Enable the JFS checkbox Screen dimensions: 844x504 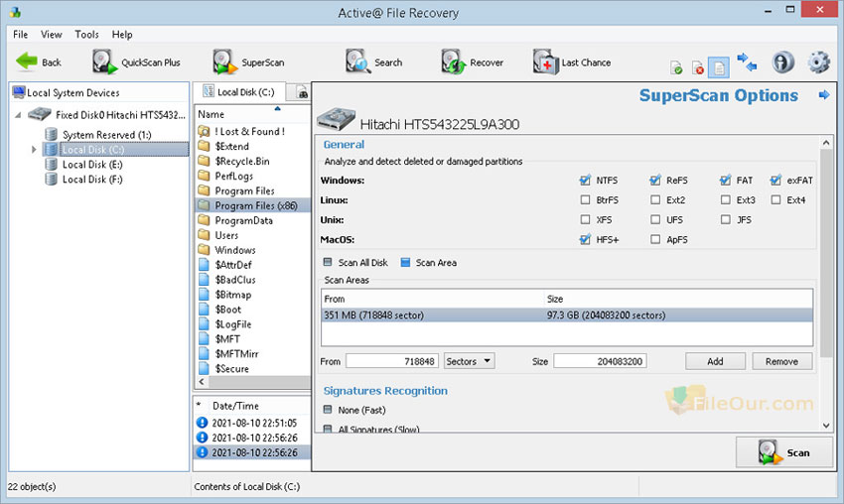tap(726, 219)
